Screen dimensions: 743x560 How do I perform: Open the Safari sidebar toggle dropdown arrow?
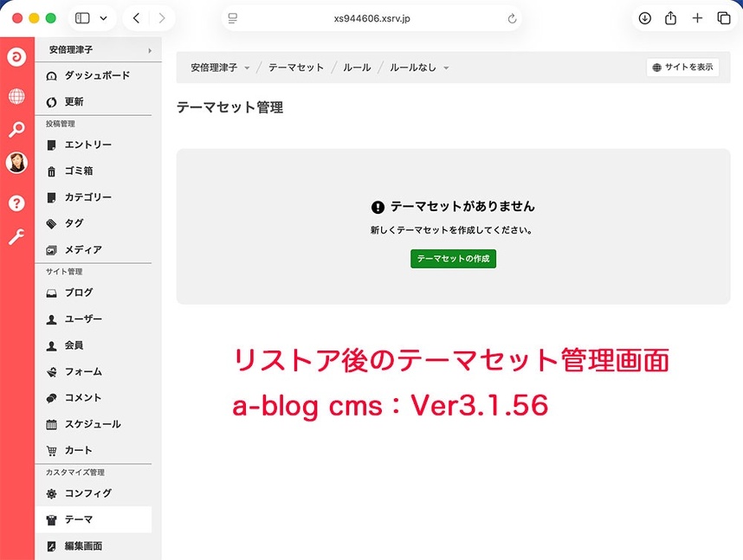point(104,18)
